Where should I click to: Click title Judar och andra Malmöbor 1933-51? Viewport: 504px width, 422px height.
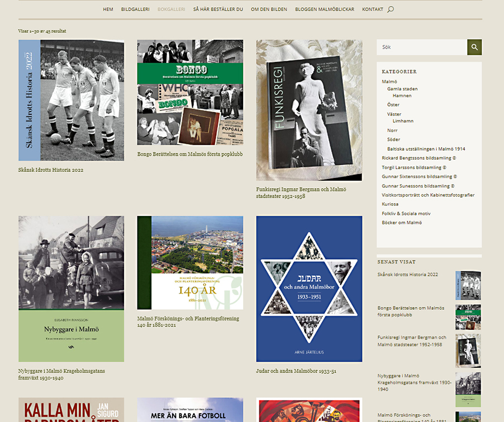[296, 371]
